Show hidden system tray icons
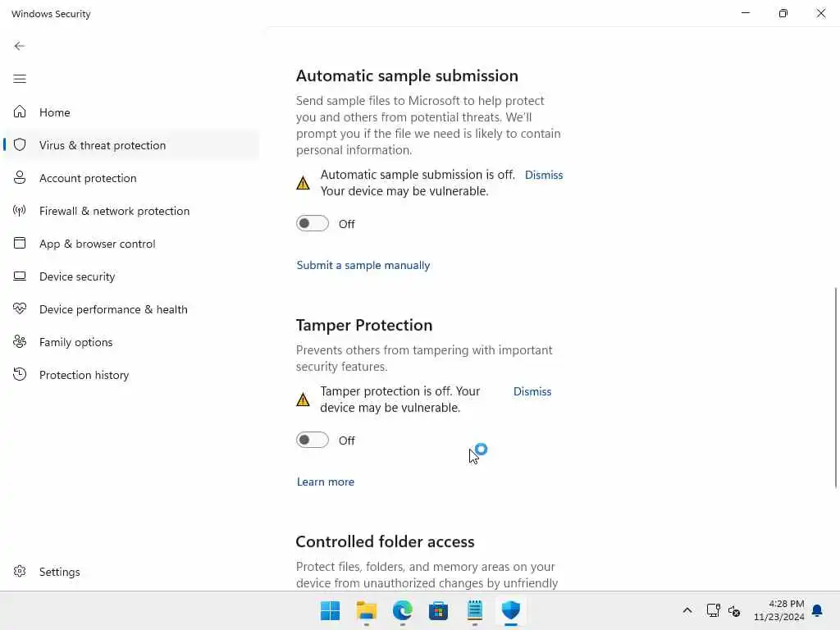 [687, 610]
